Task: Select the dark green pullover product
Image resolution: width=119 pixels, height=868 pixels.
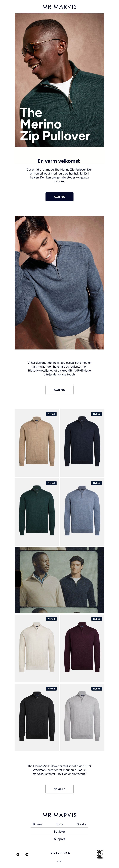Action: point(37,512)
